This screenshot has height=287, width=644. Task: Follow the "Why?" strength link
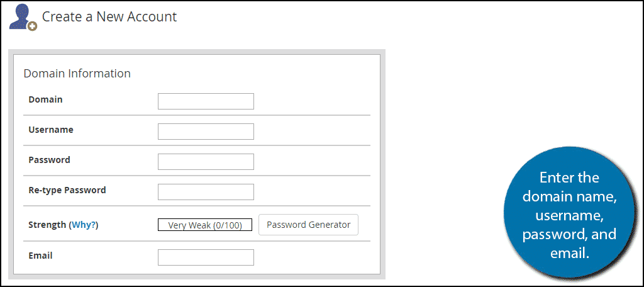(x=84, y=225)
